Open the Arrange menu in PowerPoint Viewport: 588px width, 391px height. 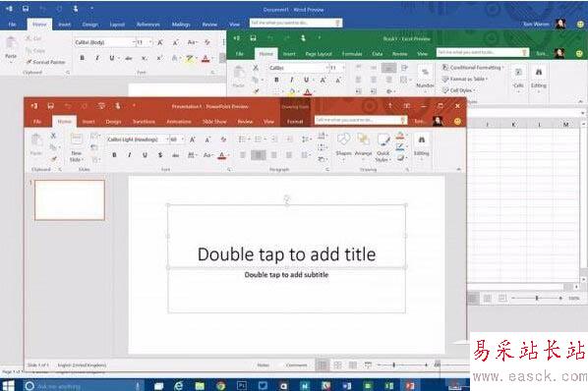[x=363, y=147]
